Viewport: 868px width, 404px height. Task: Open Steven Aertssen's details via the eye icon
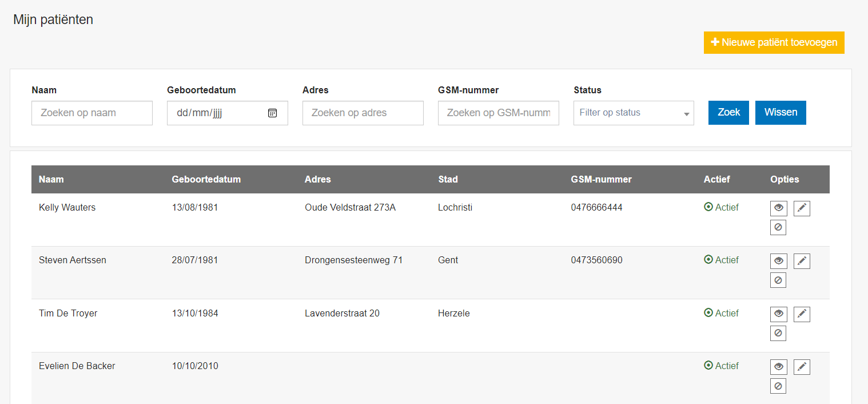coord(778,260)
